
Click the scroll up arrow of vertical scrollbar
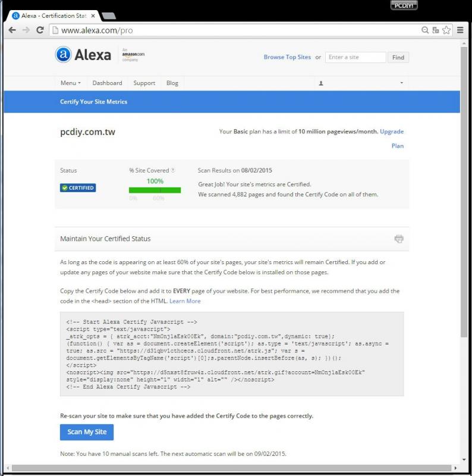(464, 43)
